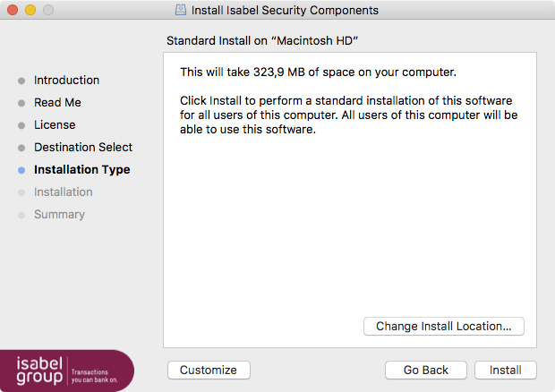This screenshot has height=392, width=555.
Task: Select the Read Me step
Action: coord(57,103)
